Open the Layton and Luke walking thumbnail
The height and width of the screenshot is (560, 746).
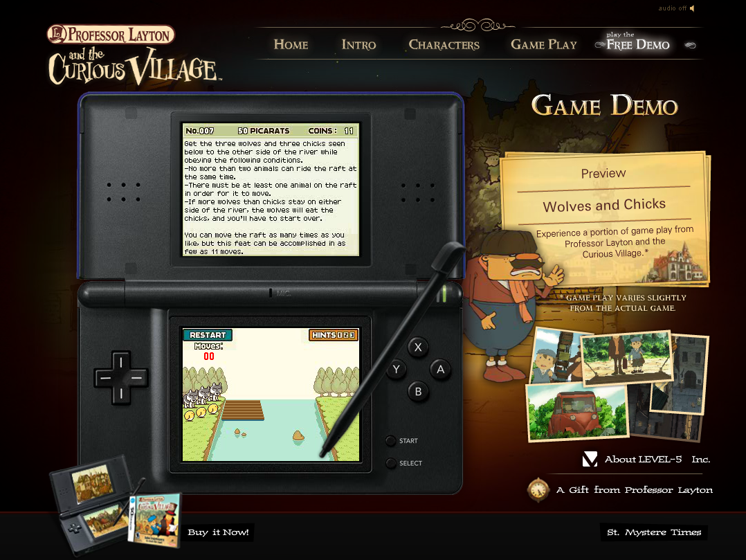click(x=627, y=357)
